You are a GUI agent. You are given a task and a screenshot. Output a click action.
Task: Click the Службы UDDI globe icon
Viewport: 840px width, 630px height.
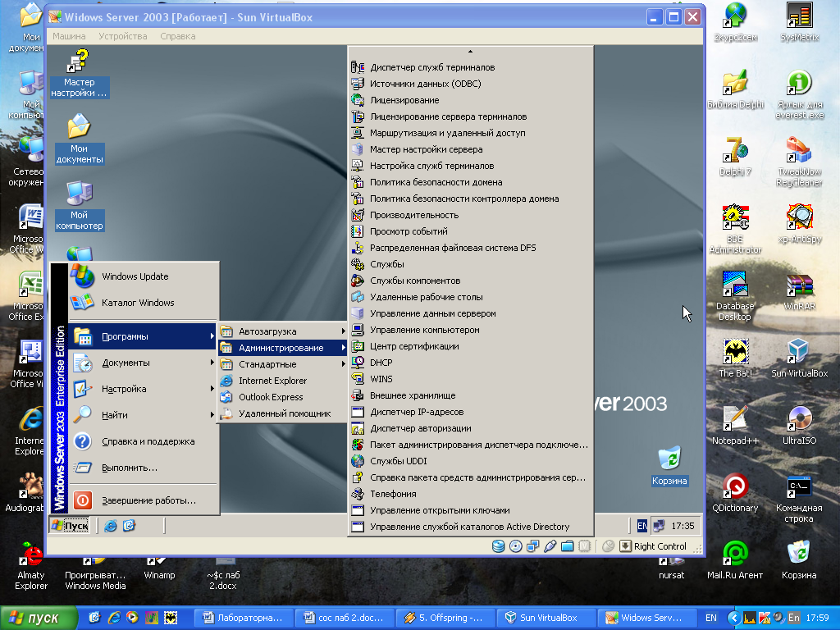(x=358, y=461)
